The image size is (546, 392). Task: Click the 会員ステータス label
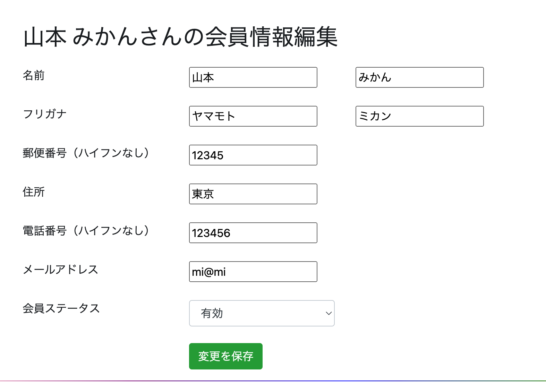(61, 308)
